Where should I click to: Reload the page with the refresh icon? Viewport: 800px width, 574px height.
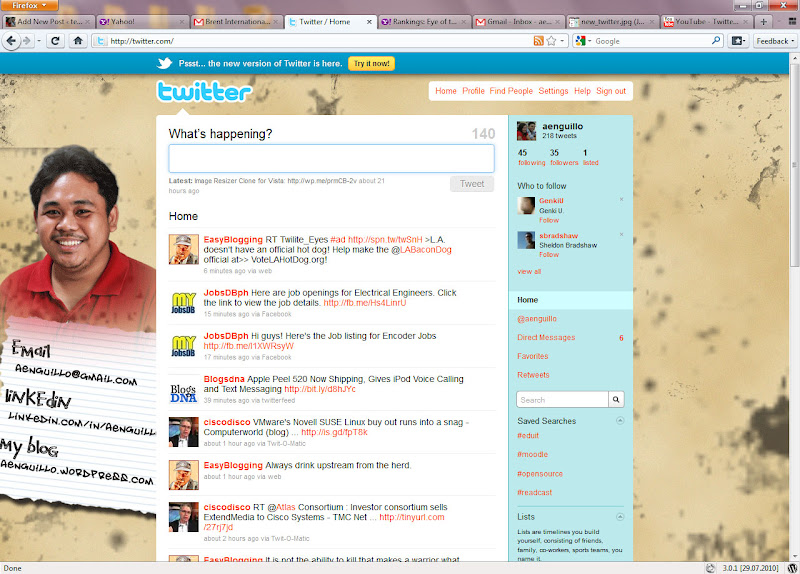56,41
